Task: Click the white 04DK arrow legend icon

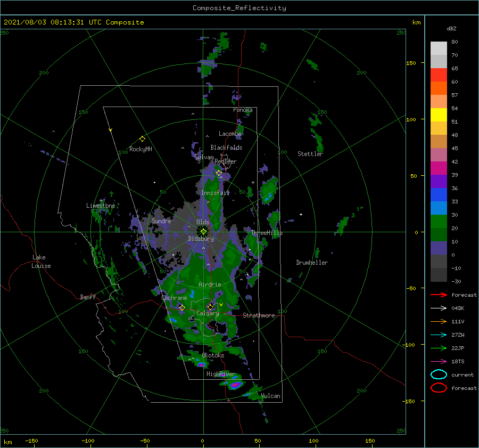Action: tap(439, 308)
